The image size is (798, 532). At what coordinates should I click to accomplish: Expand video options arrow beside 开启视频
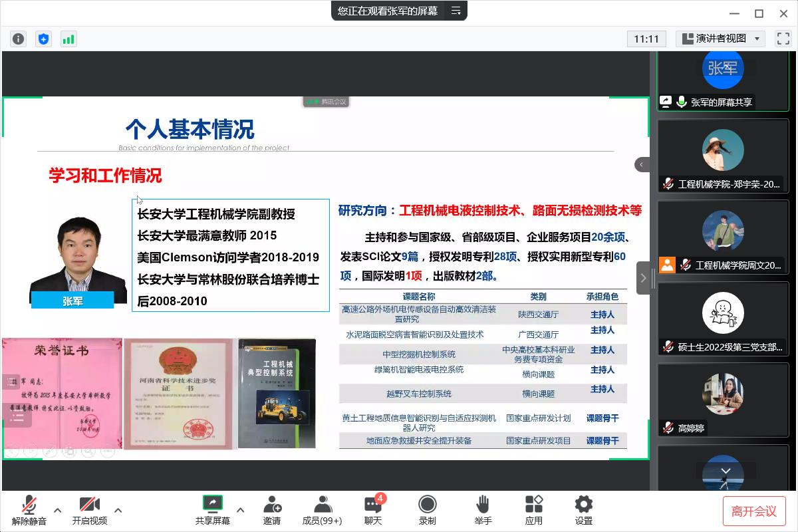point(118,510)
